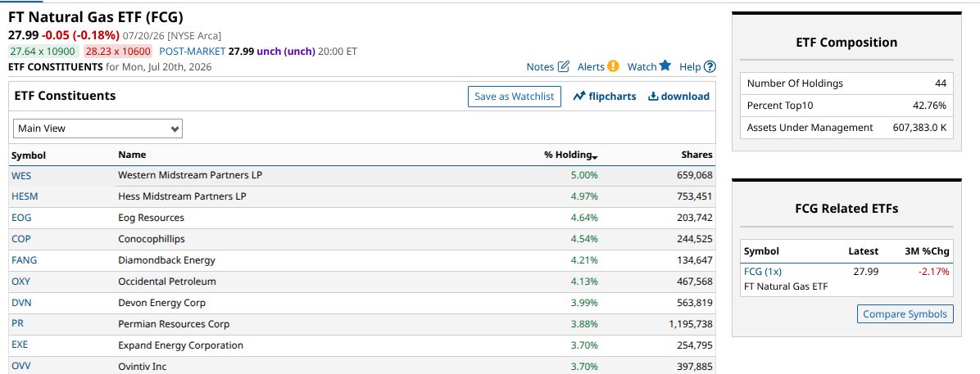Click 5.00% holding value
Image resolution: width=980 pixels, height=374 pixels.
[584, 175]
